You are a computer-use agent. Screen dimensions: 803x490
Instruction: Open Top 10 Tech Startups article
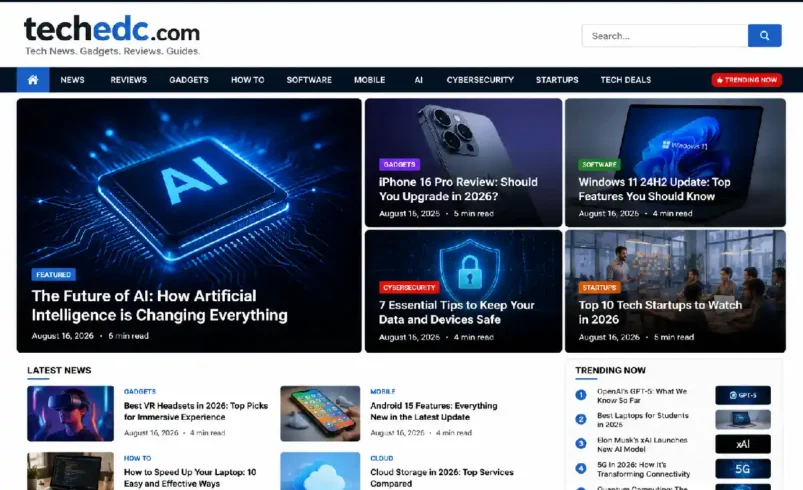coord(660,312)
